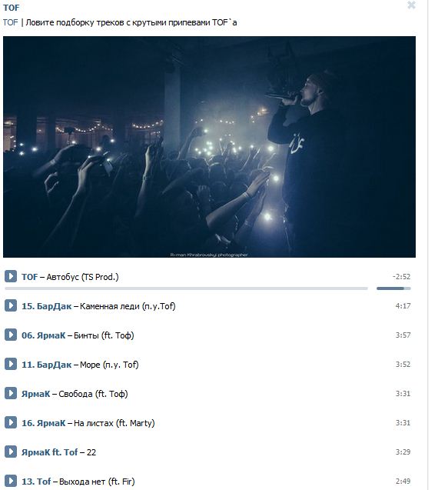Screen dimensions: 448x490
Task: Toggle remaining time display -2:52
Action: pyautogui.click(x=401, y=277)
